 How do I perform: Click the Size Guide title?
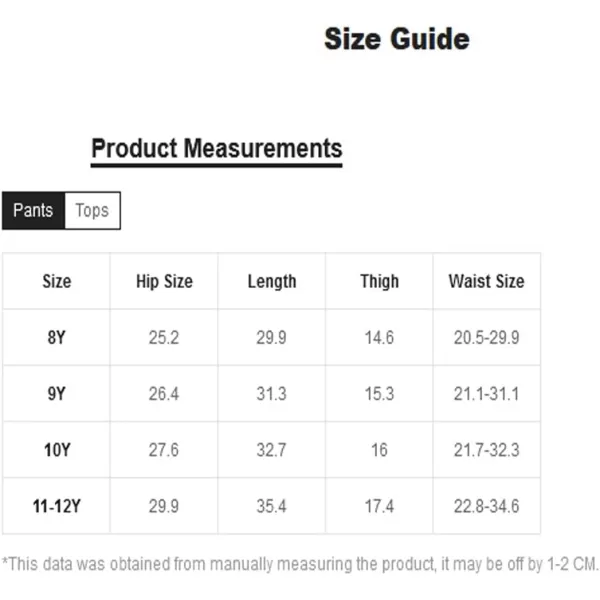[397, 39]
